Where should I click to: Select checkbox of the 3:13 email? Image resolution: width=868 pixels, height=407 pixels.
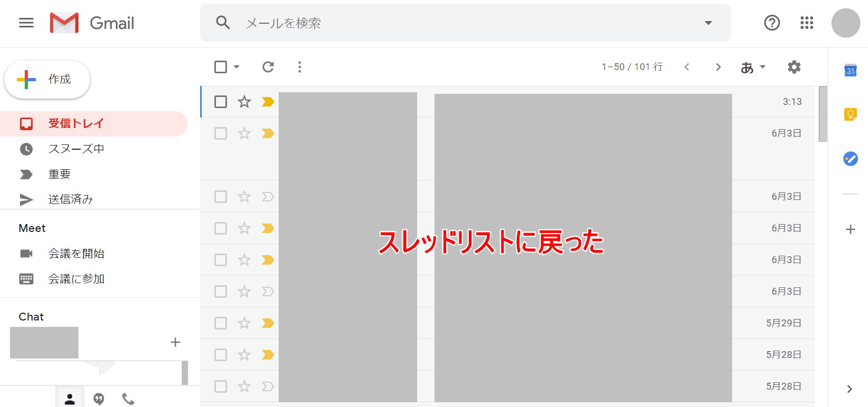click(x=221, y=102)
